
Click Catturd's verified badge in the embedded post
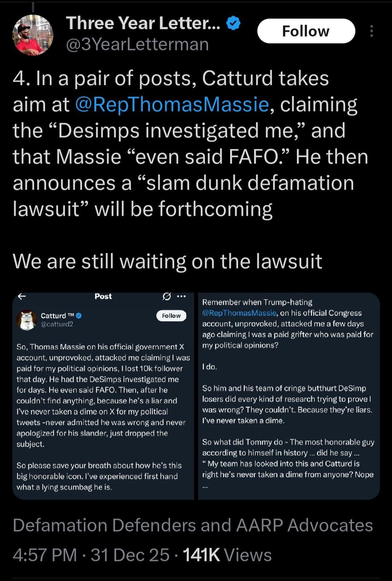tap(79, 315)
